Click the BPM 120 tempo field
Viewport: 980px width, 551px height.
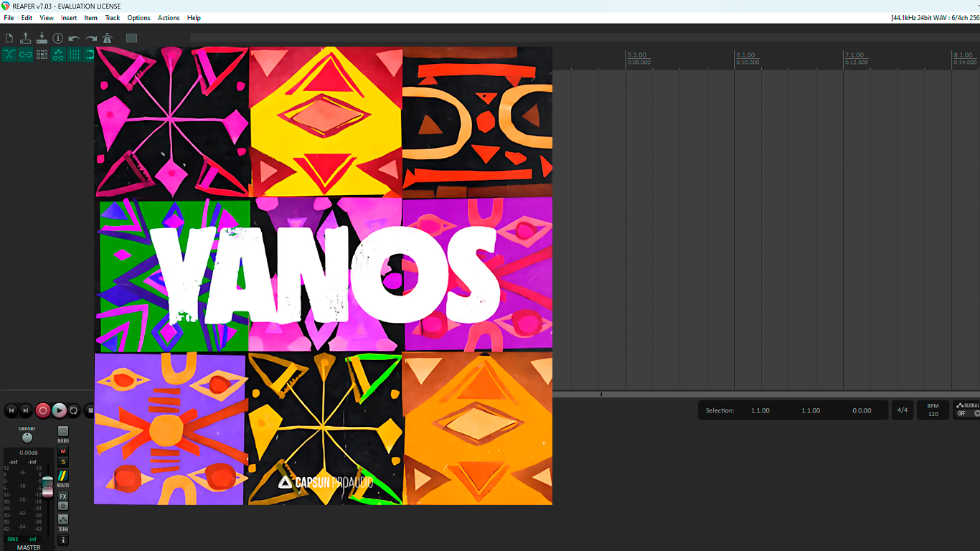933,410
